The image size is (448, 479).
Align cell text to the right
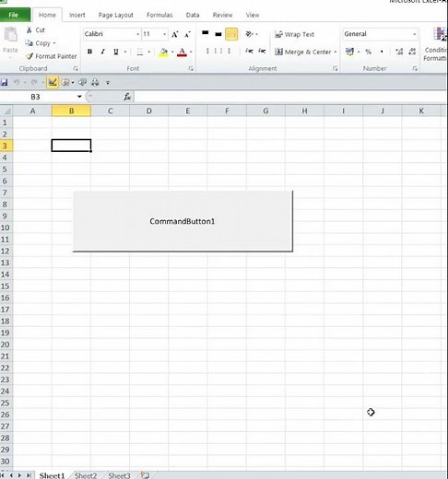click(x=230, y=51)
